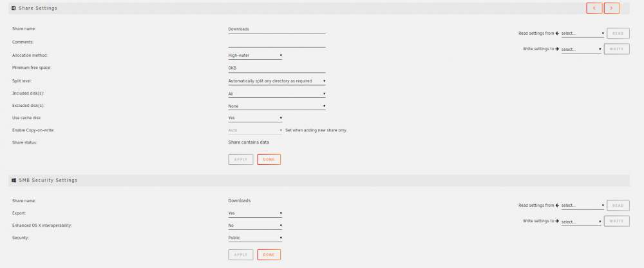644x268 pixels.
Task: Open the Enable Copy-on-write dropdown
Action: [255, 130]
